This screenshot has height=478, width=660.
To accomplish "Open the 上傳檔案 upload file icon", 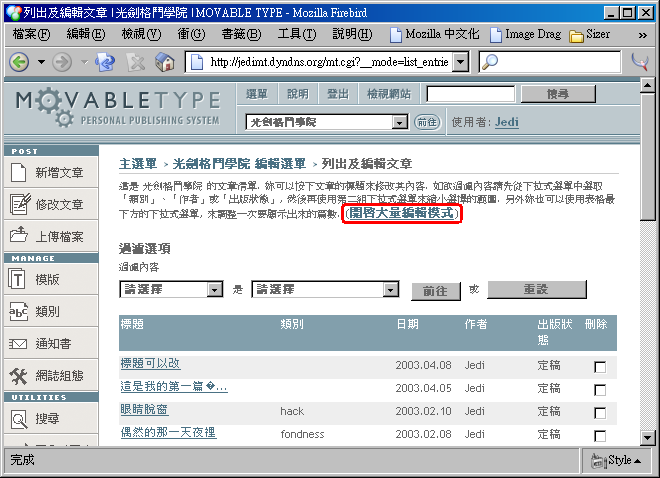I will coord(19,235).
